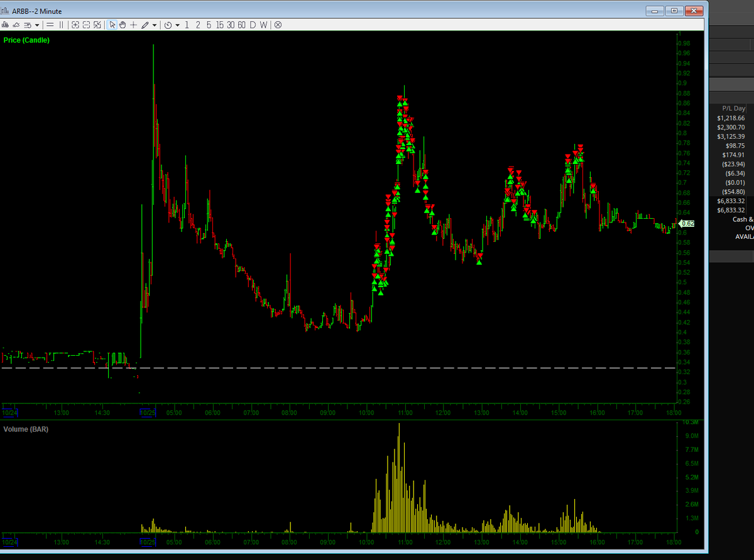Click the $2,300.70 P/L Day value
Viewport: 754px width, 560px height.
[x=731, y=127]
